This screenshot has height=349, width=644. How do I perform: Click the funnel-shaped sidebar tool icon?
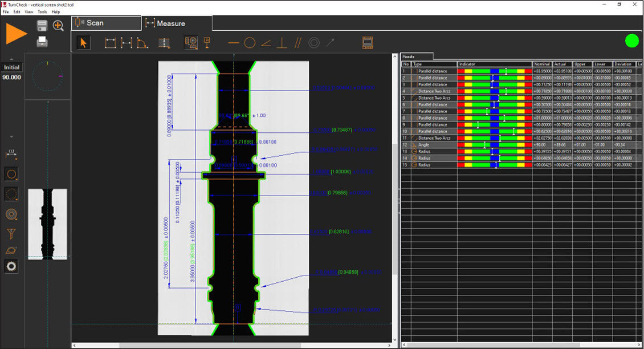[x=11, y=233]
